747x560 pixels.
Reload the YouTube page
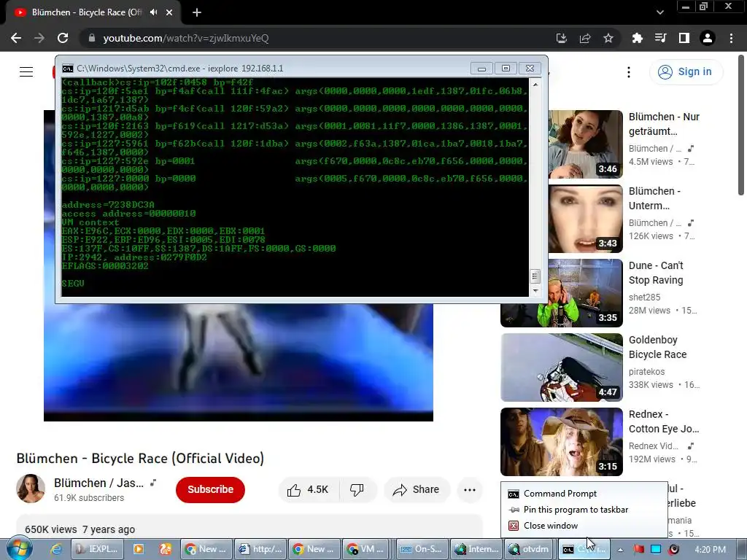pyautogui.click(x=63, y=38)
